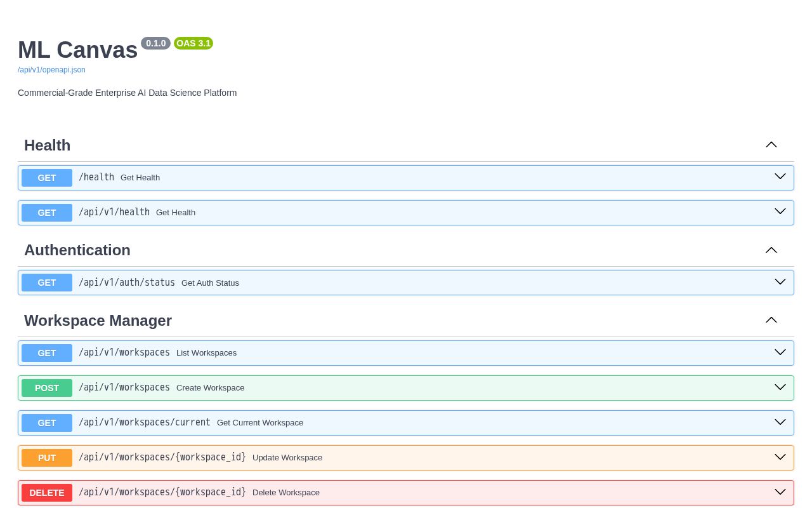
Task: Click the Update Workspace summary text
Action: (x=287, y=458)
